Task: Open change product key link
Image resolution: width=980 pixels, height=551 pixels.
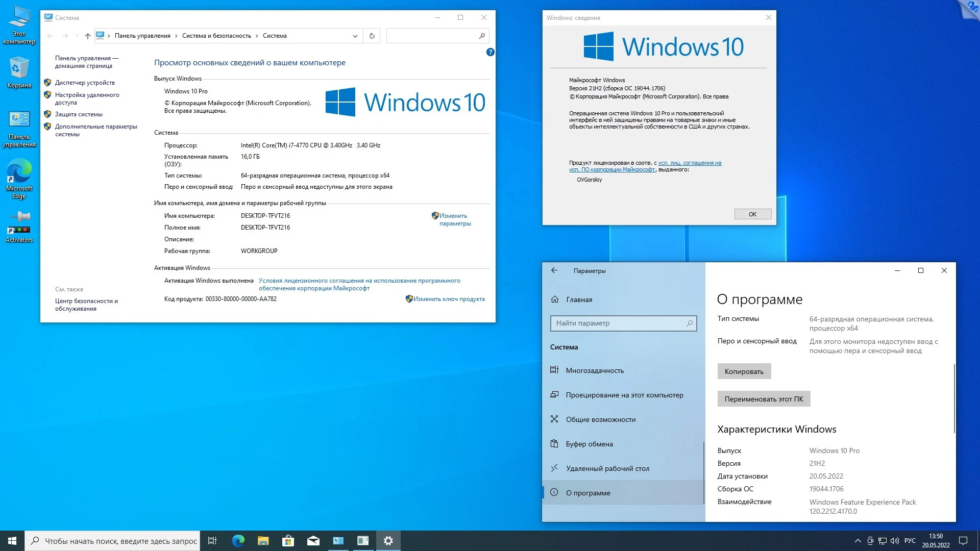Action: pos(449,299)
